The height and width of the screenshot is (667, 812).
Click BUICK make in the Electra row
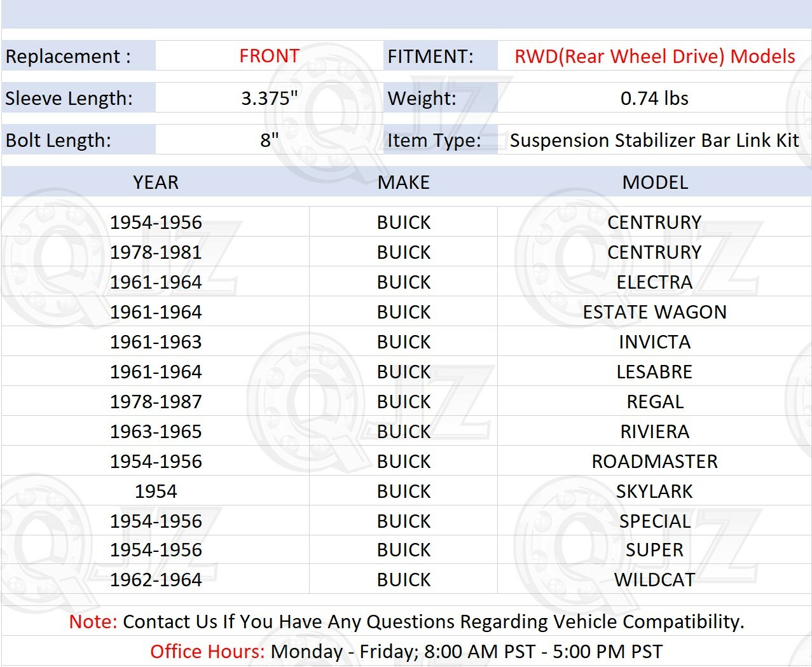coord(404,282)
